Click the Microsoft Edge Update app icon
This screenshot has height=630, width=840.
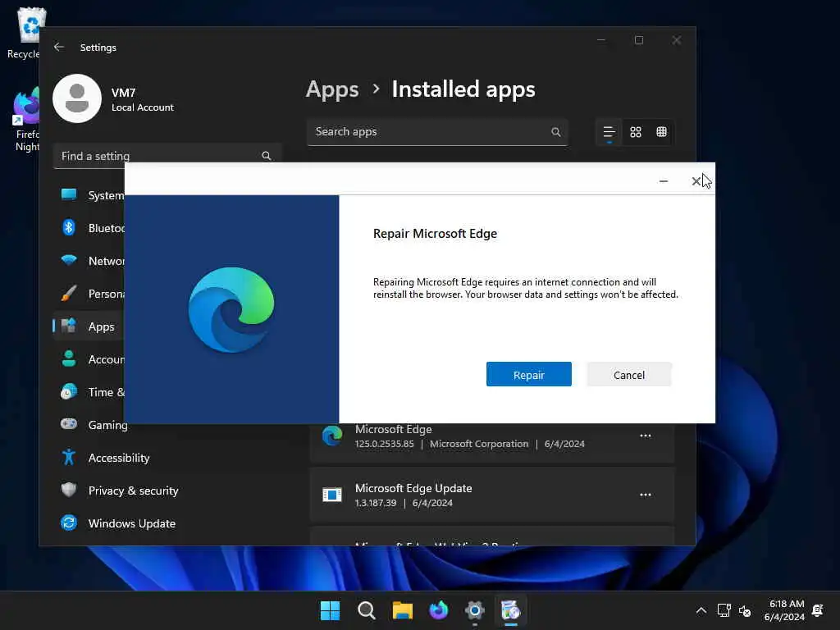click(332, 495)
